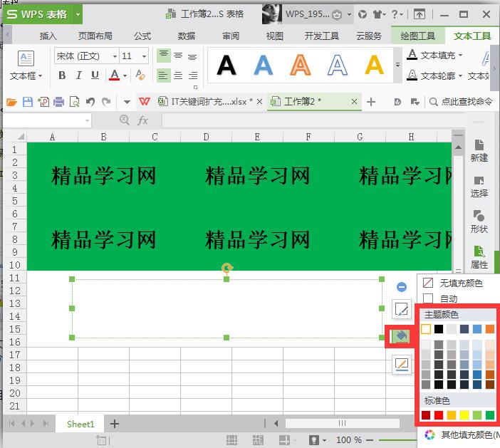Image resolution: width=500 pixels, height=448 pixels.
Task: Toggle Underline text formatting
Action: [x=95, y=75]
